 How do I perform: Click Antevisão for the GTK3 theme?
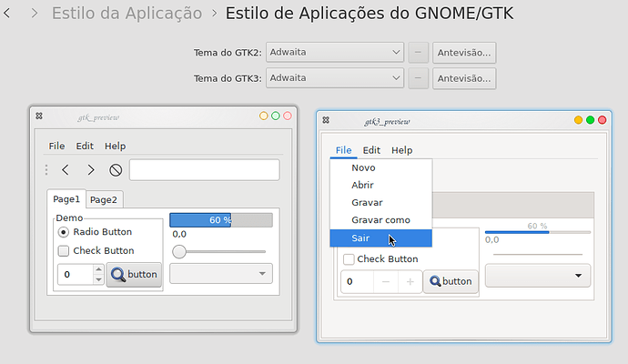tap(464, 78)
